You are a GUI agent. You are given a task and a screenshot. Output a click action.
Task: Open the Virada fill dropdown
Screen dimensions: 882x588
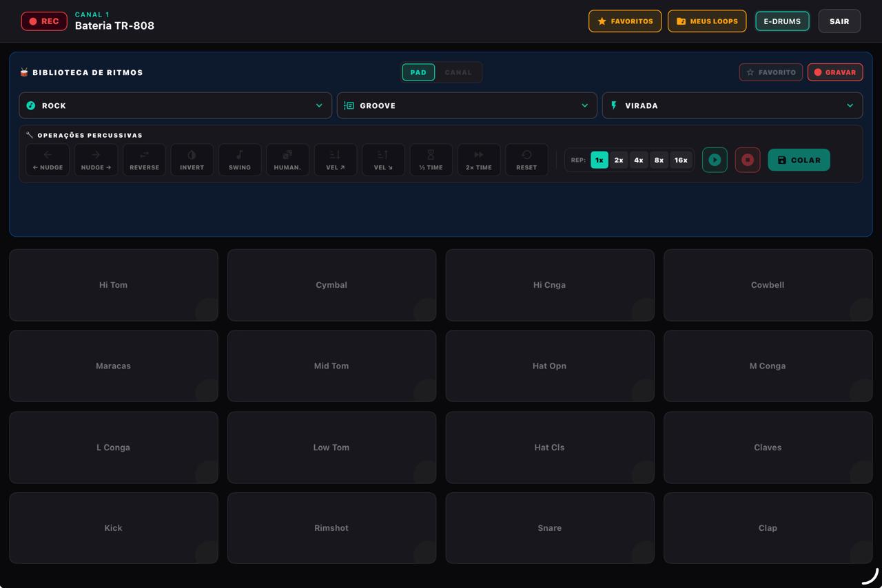(732, 105)
